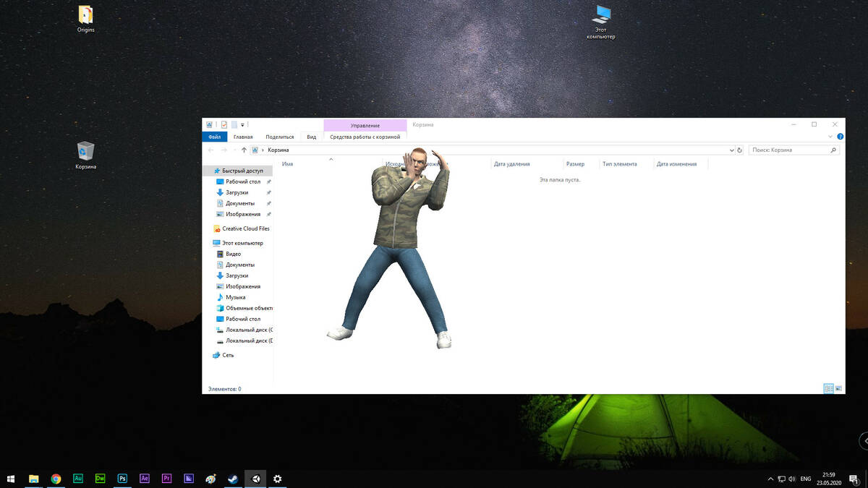Image resolution: width=868 pixels, height=488 pixels.
Task: Open Изображения under Этот компьютер
Action: (x=238, y=286)
